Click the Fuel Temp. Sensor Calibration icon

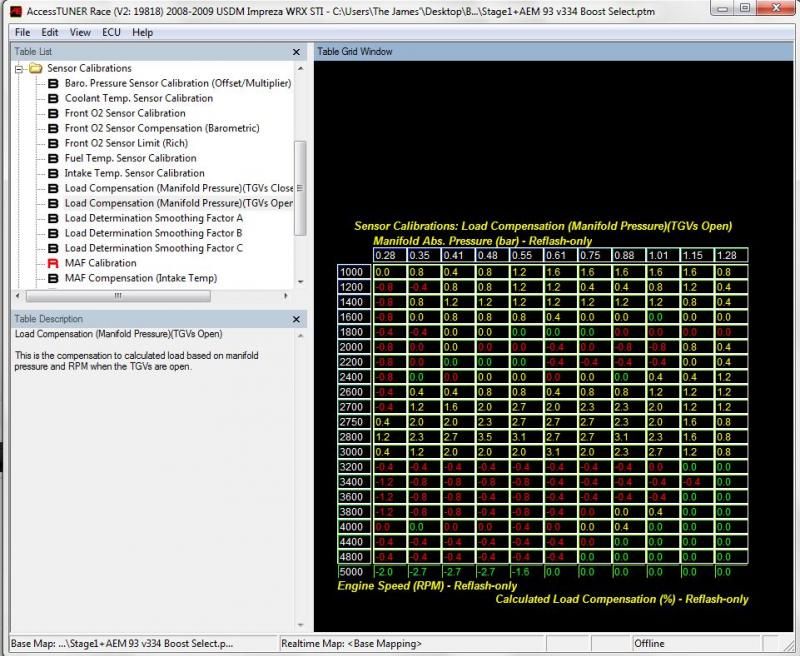(54, 158)
